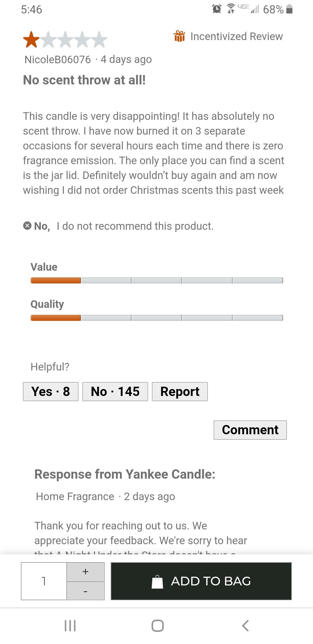Screen dimensions: 313x644
Task: Select the quantity input field
Action: coord(44,581)
